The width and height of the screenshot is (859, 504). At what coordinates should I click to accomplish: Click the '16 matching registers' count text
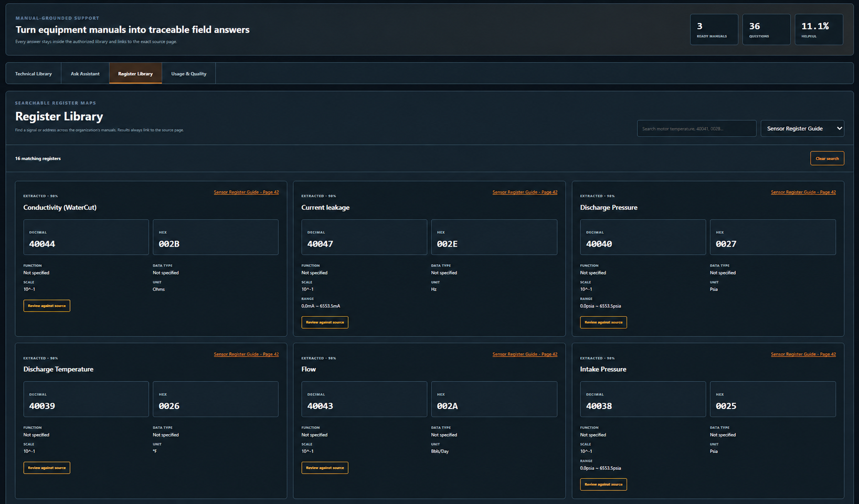tap(38, 158)
